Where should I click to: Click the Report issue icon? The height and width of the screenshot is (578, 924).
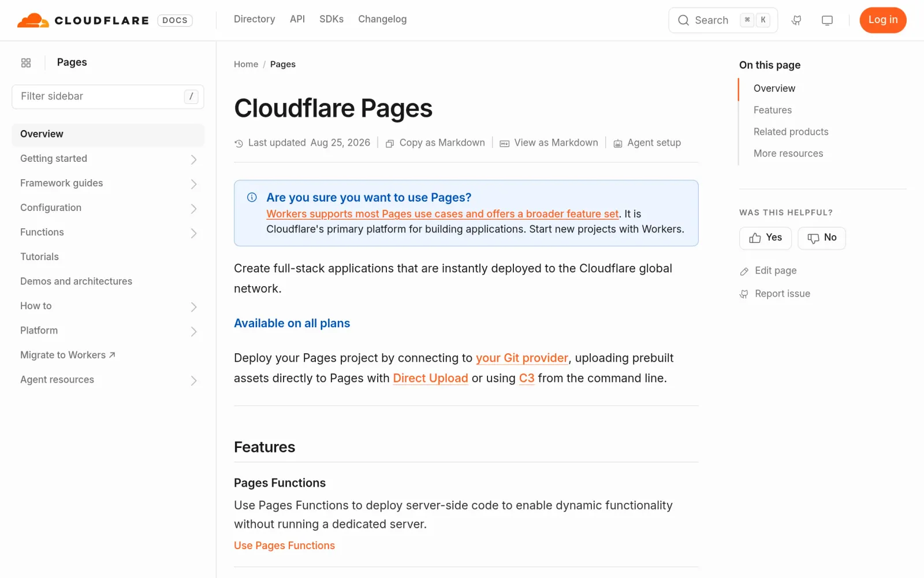pos(744,294)
